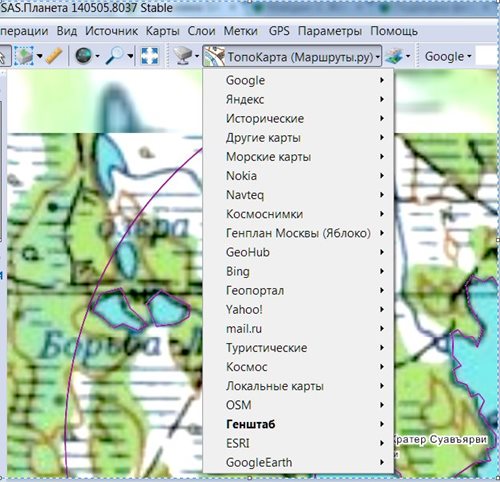
Task: Click the globe map view icon
Action: tap(83, 56)
